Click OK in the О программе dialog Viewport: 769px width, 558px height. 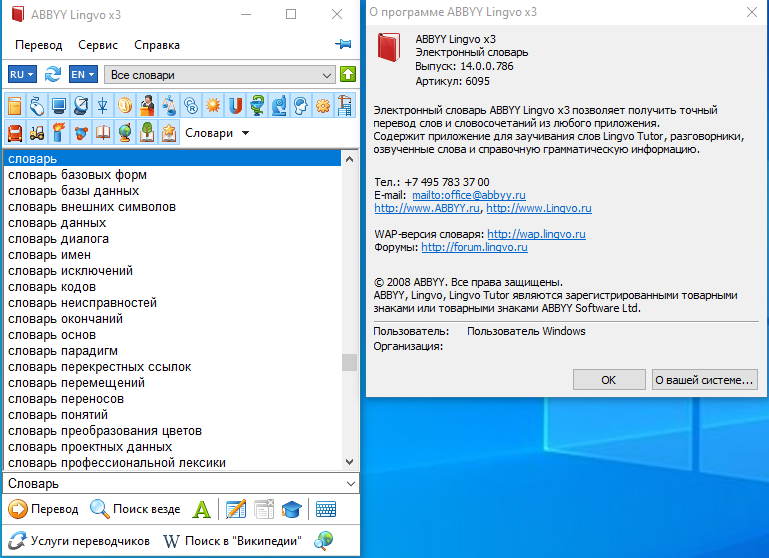point(609,380)
